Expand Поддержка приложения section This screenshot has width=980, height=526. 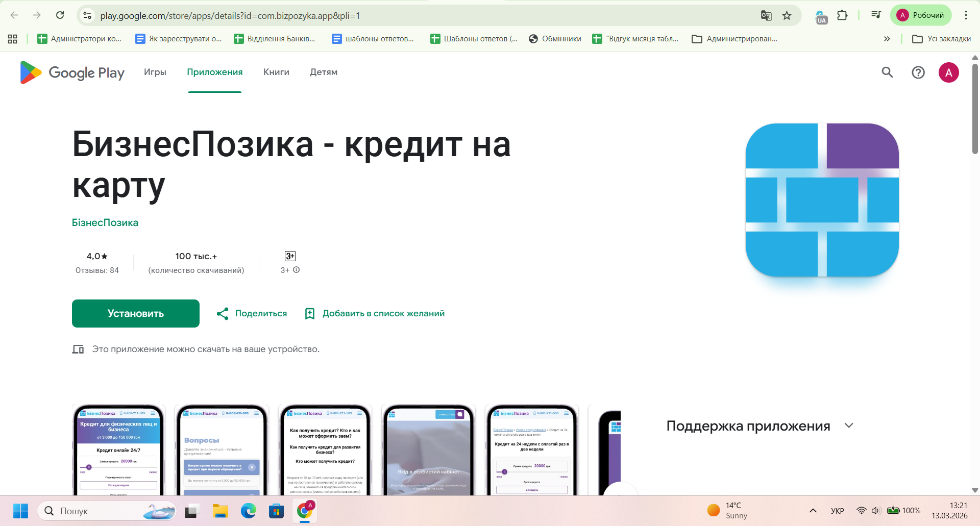(x=849, y=425)
